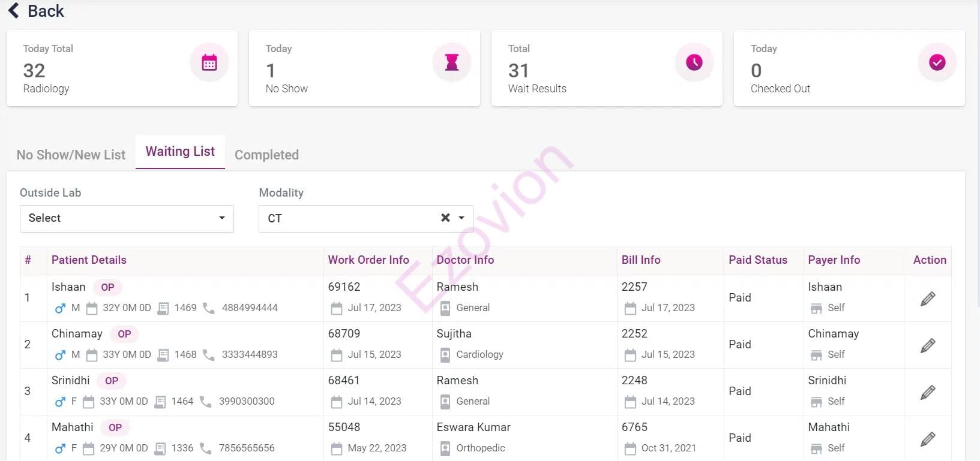Click the edit pencil for Chinamay's row

[x=928, y=345]
